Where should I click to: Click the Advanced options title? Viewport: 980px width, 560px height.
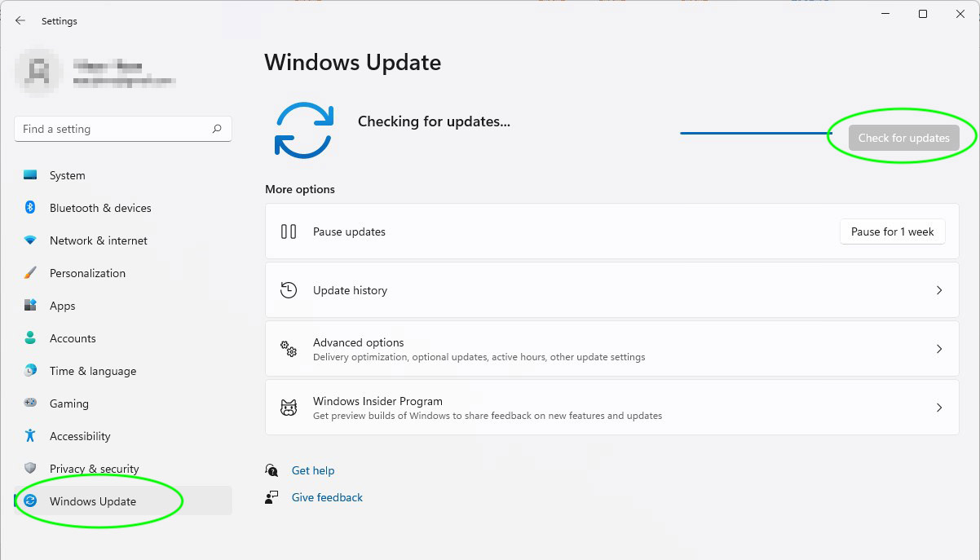358,342
